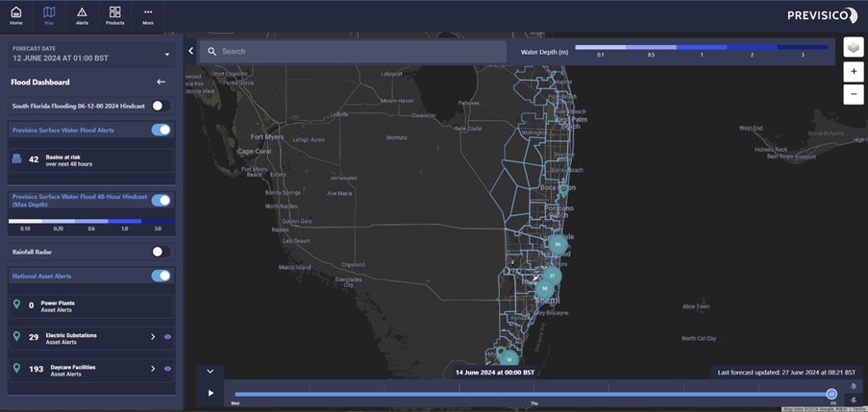Toggle visibility of Electric Substations on map
Image resolution: width=868 pixels, height=412 pixels.
pyautogui.click(x=167, y=337)
